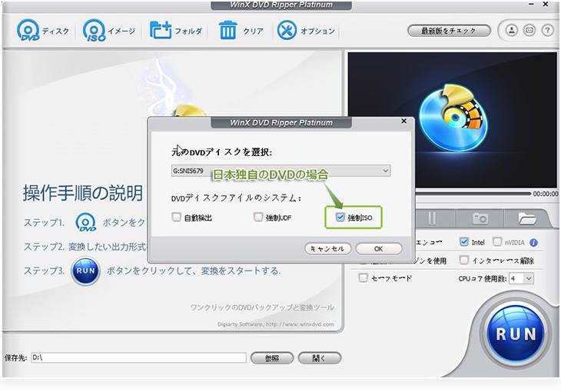Click the email envelope round icon

(529, 31)
